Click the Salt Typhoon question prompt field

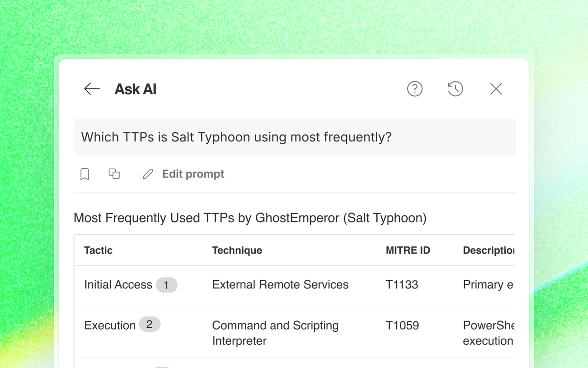coord(294,137)
